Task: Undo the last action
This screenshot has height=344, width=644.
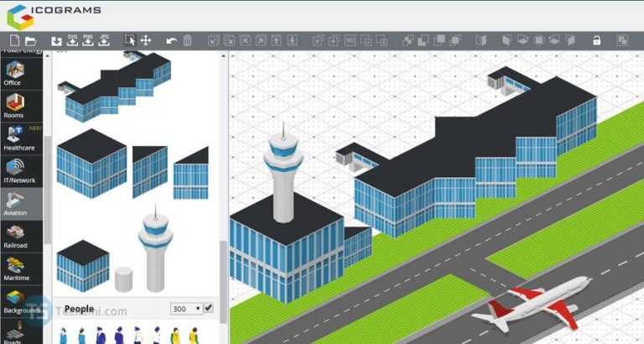Action: click(172, 40)
